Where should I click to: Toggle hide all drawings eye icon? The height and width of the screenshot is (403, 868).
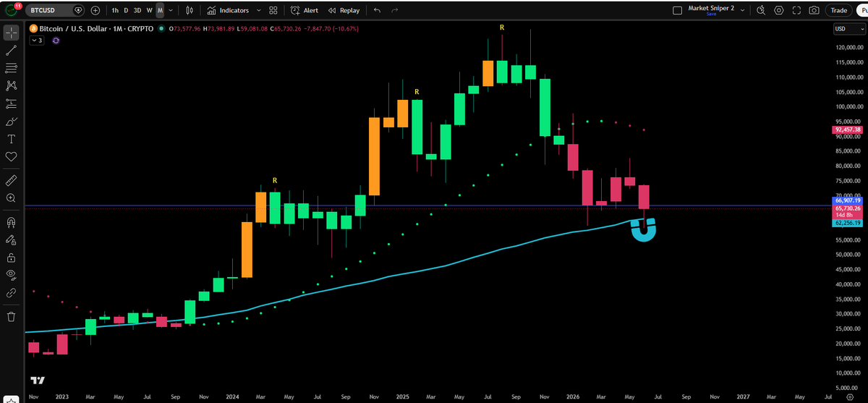11,274
